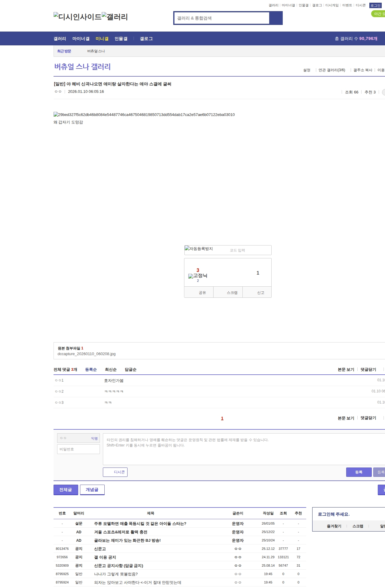The image size is (385, 588).
Task: Toggle 댓글닫기 above the comment list
Action: coord(368,370)
